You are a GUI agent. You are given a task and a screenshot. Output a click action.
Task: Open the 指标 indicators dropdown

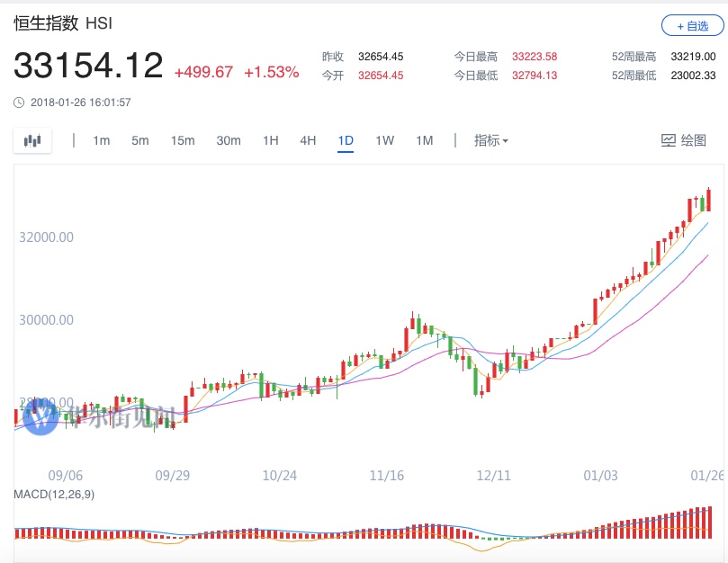[491, 140]
